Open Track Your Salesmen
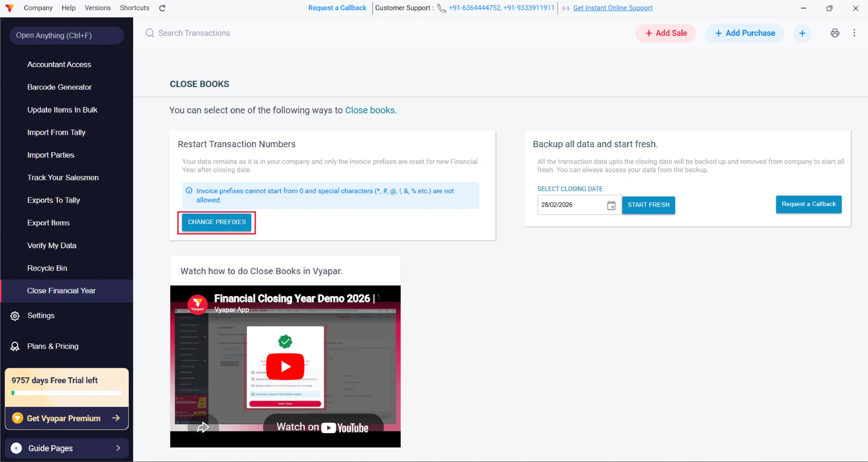The width and height of the screenshot is (868, 462). pyautogui.click(x=67, y=178)
